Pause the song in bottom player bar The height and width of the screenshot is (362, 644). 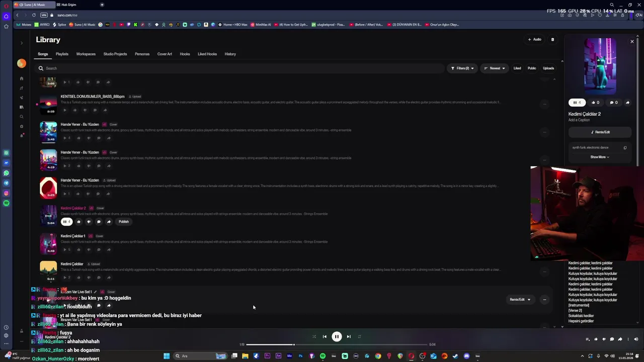click(337, 336)
